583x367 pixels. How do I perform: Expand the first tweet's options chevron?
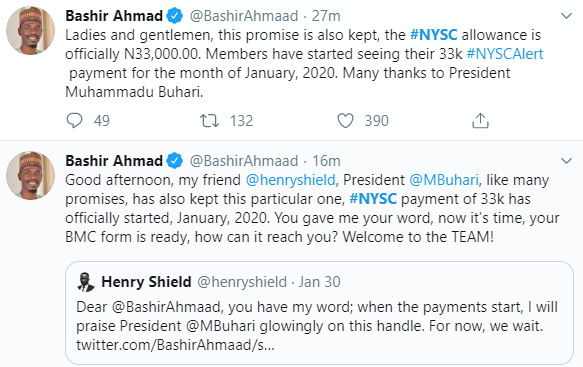pos(566,16)
